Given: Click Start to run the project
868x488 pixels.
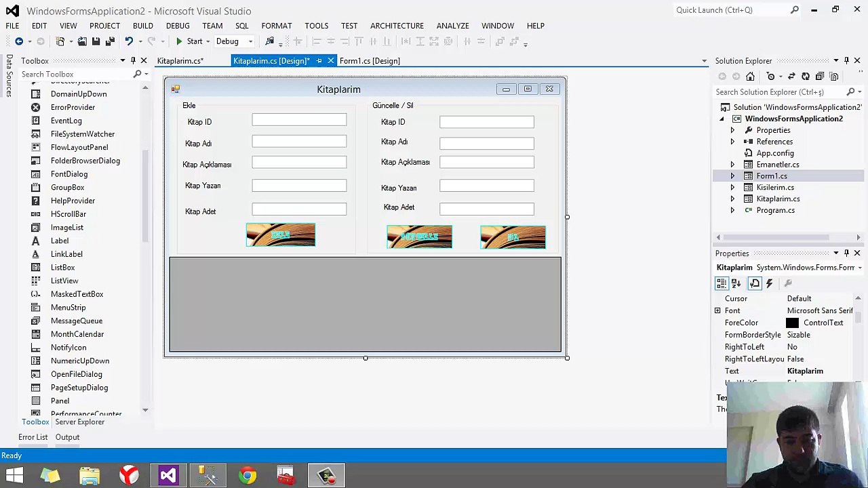Looking at the screenshot, I should 189,41.
